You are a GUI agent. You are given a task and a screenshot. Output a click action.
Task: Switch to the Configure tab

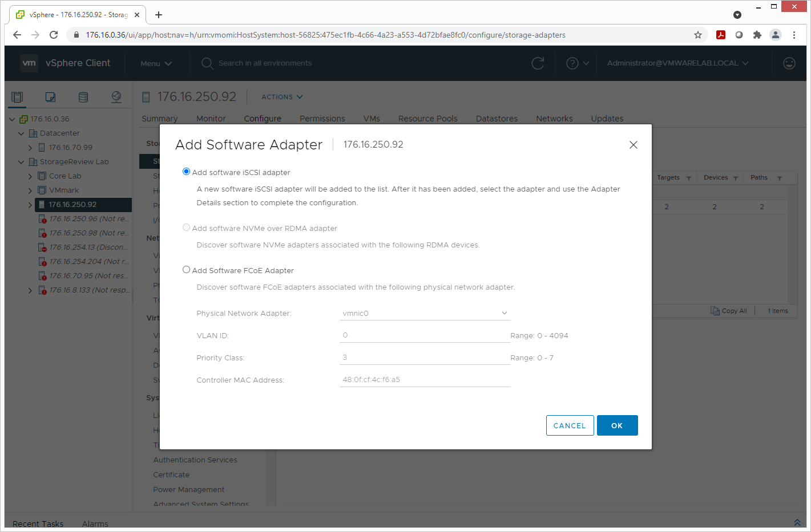coord(263,119)
